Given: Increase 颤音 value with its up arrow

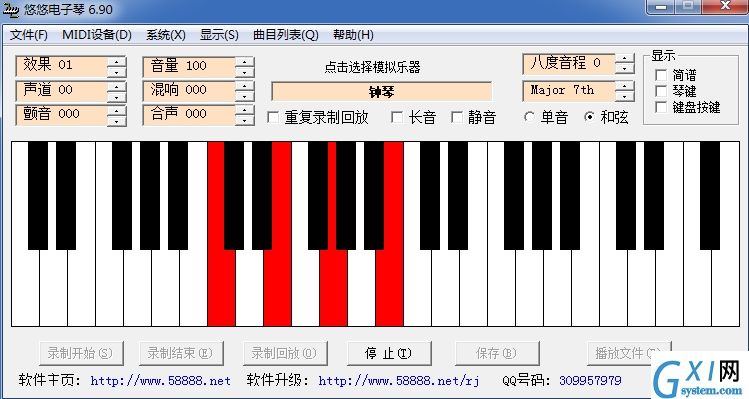Looking at the screenshot, I should 117,110.
